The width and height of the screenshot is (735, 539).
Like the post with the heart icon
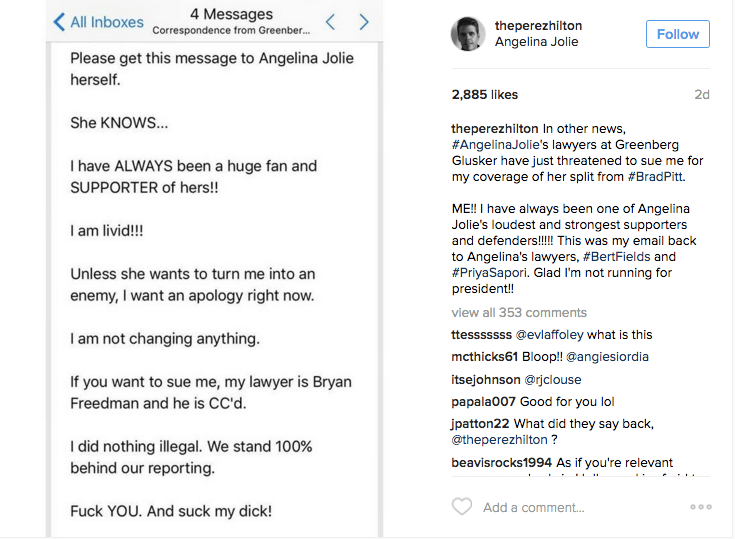click(462, 507)
